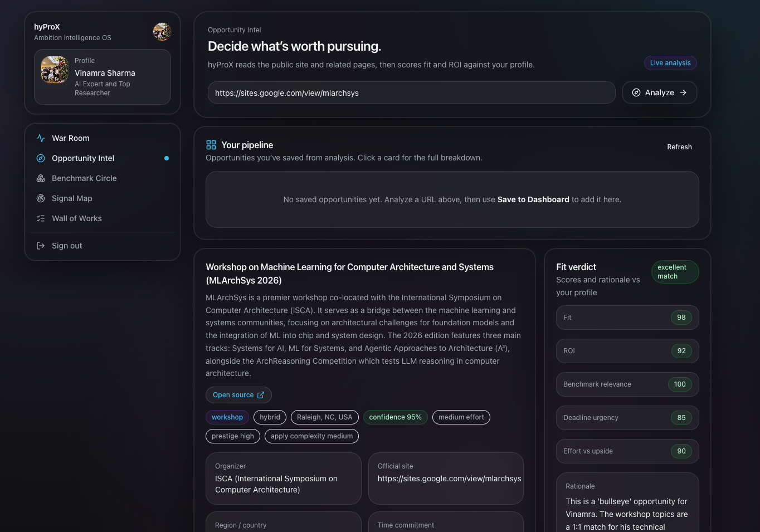The image size is (760, 532).
Task: Click the Time commitment card
Action: pyautogui.click(x=446, y=522)
